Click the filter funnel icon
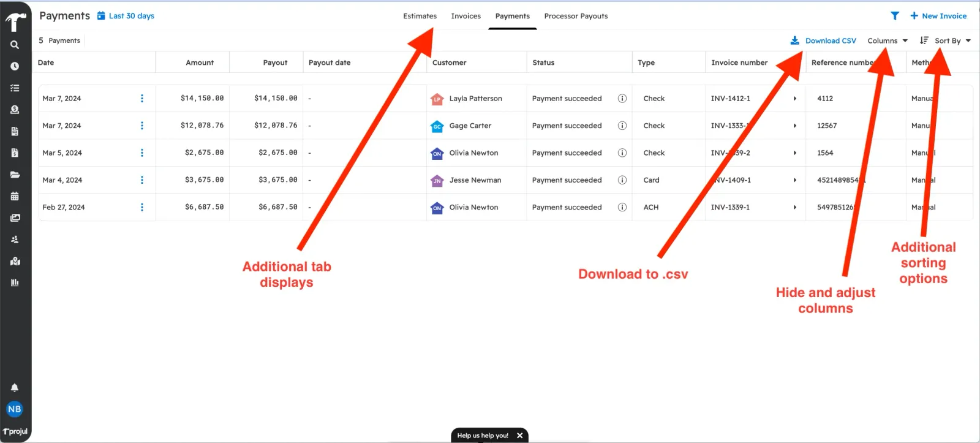 click(x=895, y=16)
